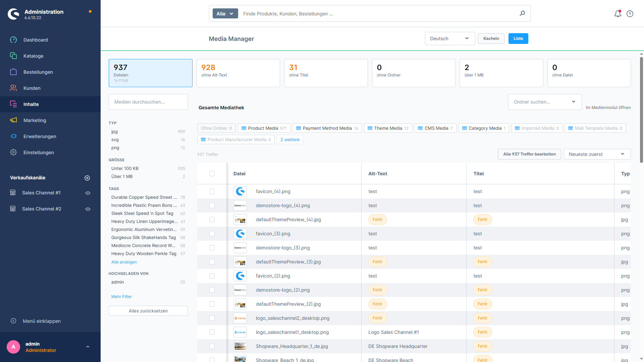Click Alle 937 Treffer bearbeiten

pyautogui.click(x=529, y=154)
